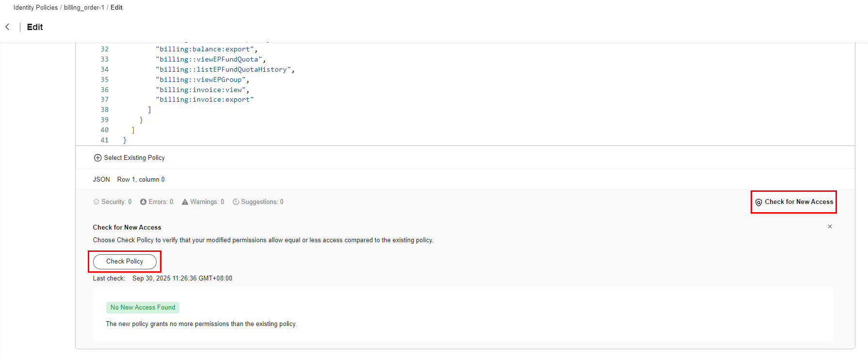868x357 pixels.
Task: Go back using the left arrow
Action: (7, 27)
